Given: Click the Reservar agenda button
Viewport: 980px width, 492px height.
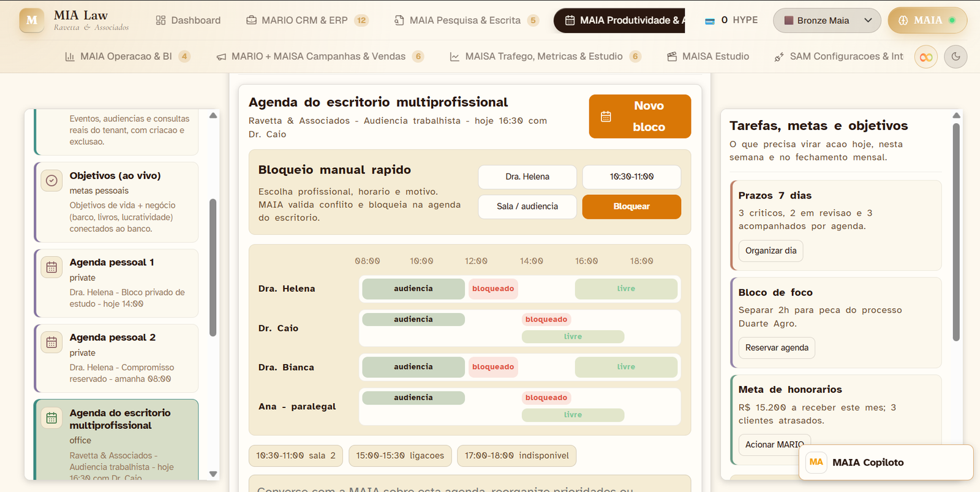Looking at the screenshot, I should [x=777, y=347].
